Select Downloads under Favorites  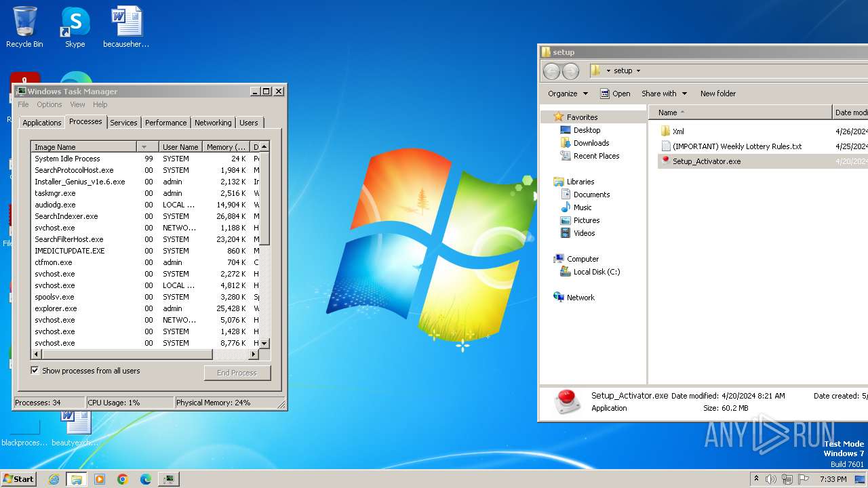pos(591,143)
